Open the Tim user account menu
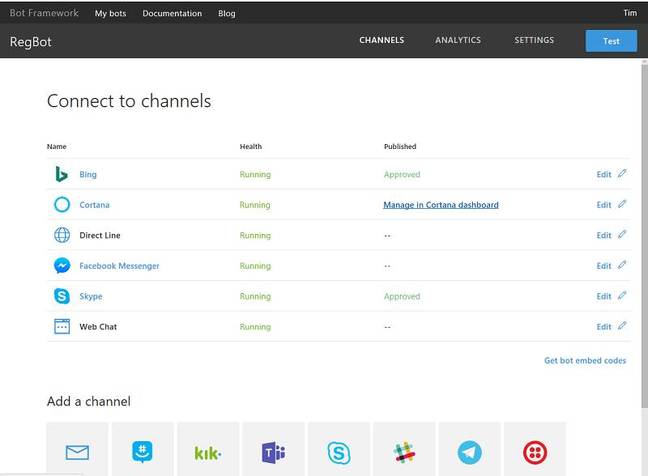 pyautogui.click(x=630, y=13)
